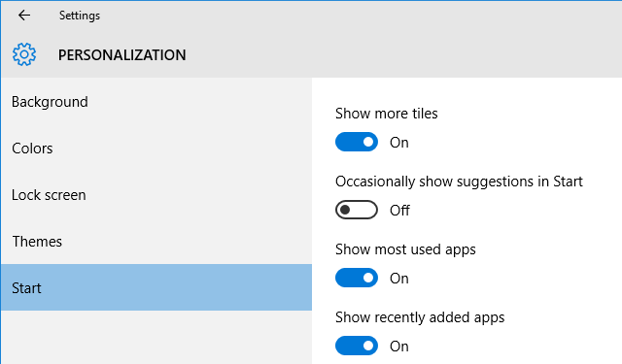Image resolution: width=622 pixels, height=364 pixels.
Task: Open the Background settings page
Action: [156, 102]
